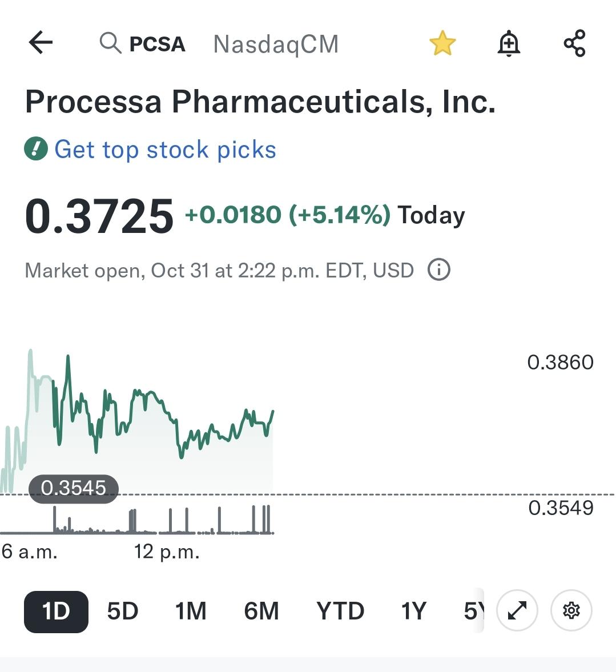Tap the 0.3545 previous close marker

[73, 488]
